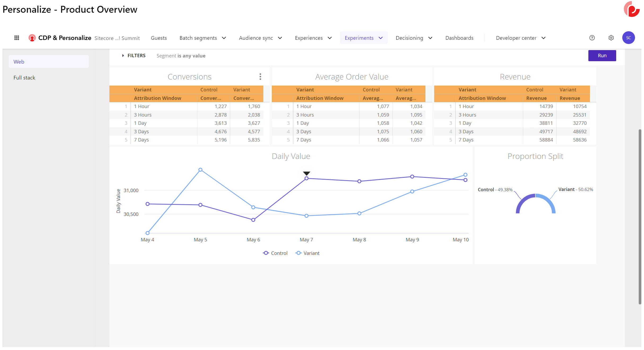644x350 pixels.
Task: Click the Sitecore logo in the top corner
Action: [632, 9]
